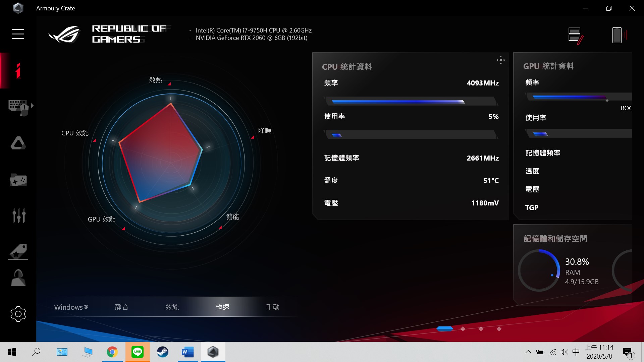Click the GPU frequency bar
This screenshot has height=362, width=644.
578,97
